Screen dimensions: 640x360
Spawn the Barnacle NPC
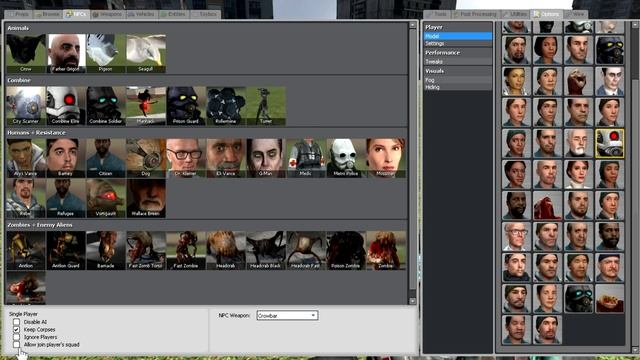coord(106,250)
